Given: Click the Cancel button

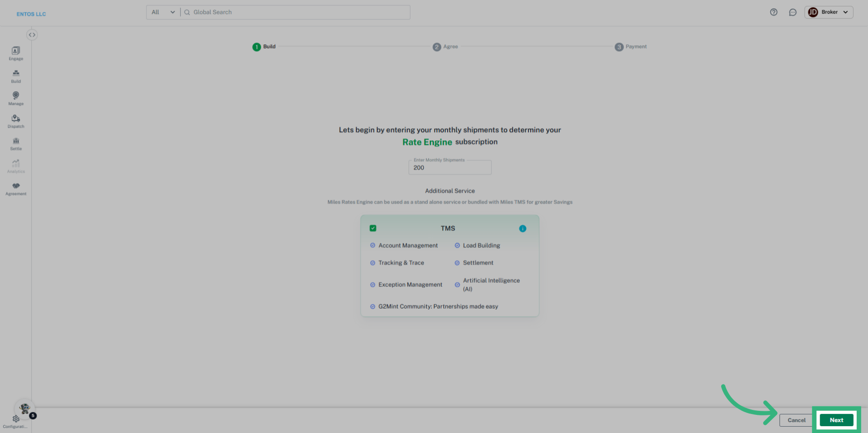Looking at the screenshot, I should (x=796, y=420).
